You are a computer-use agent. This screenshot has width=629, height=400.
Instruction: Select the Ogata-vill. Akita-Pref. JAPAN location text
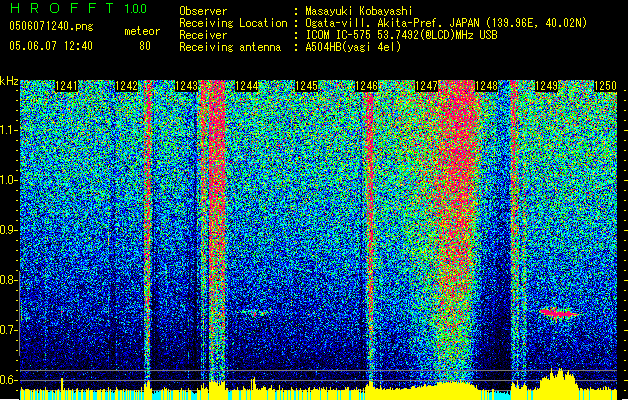click(446, 23)
